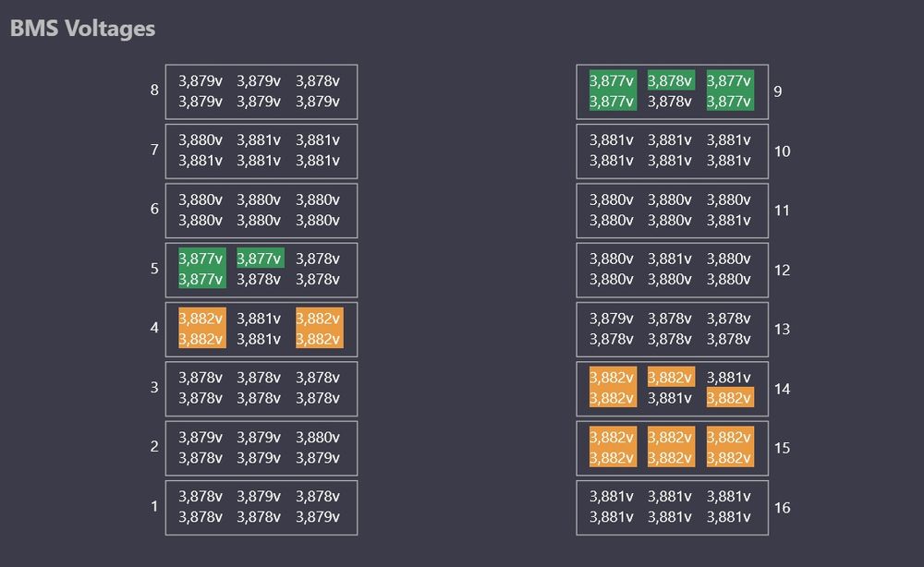Viewport: 924px width, 567px height.
Task: Select module 10 voltage box
Action: [x=672, y=151]
